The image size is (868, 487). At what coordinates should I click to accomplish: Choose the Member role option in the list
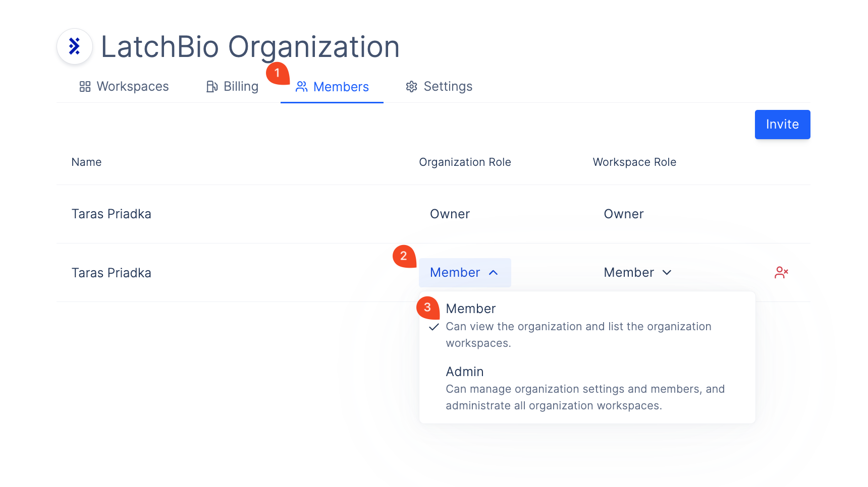pyautogui.click(x=587, y=325)
